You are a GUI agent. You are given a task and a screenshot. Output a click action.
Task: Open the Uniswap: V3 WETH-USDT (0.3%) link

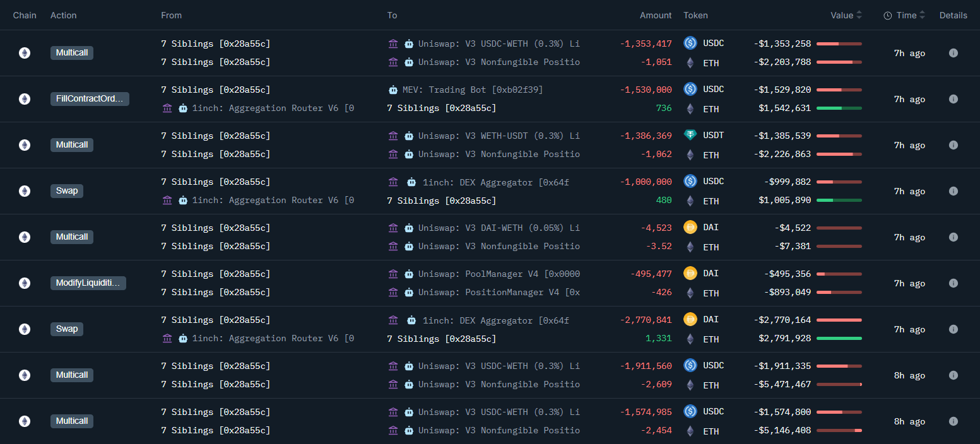click(x=498, y=136)
